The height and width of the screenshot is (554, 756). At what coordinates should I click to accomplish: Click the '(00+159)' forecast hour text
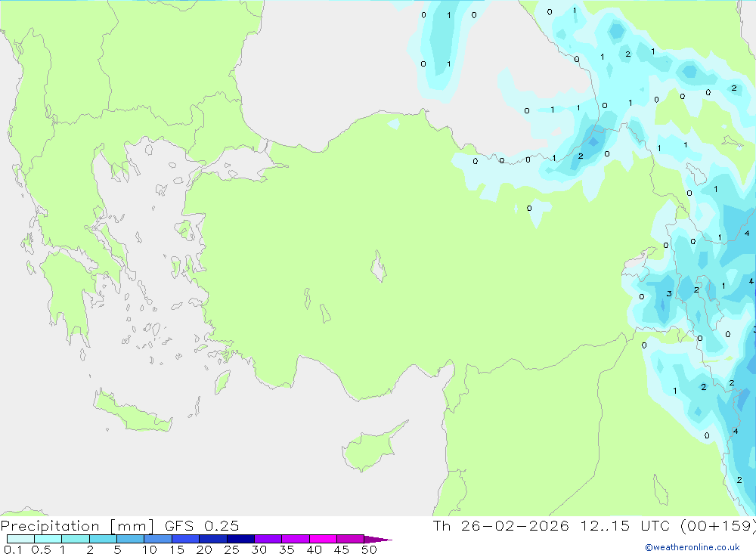718,526
